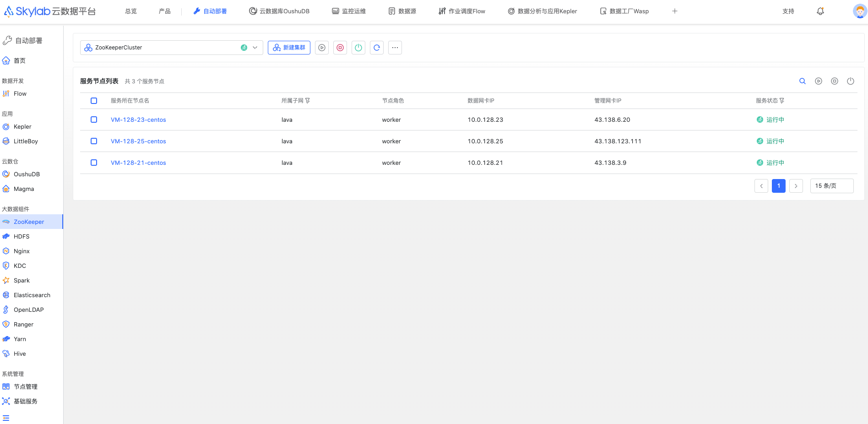
Task: Click management IP 43.138.123.111
Action: [618, 141]
